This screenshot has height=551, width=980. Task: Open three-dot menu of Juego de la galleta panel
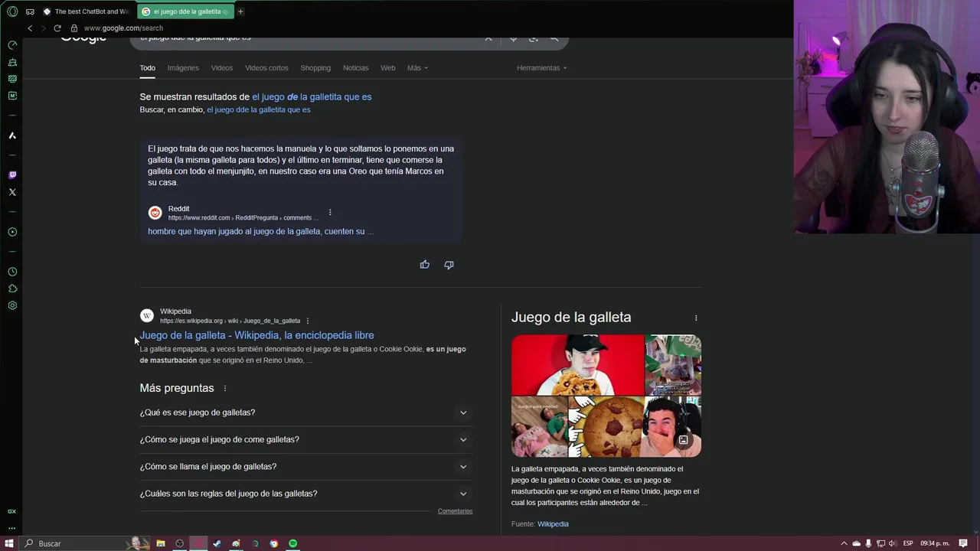pyautogui.click(x=696, y=318)
